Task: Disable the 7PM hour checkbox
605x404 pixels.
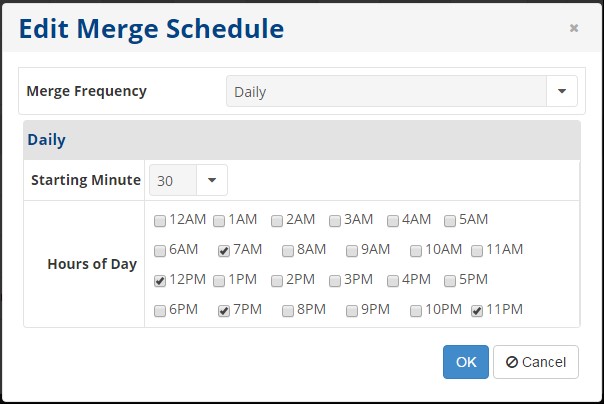Action: [x=224, y=311]
